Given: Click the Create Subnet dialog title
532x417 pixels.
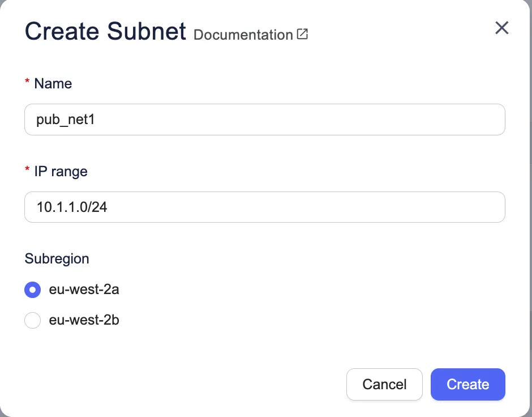Looking at the screenshot, I should click(x=105, y=31).
